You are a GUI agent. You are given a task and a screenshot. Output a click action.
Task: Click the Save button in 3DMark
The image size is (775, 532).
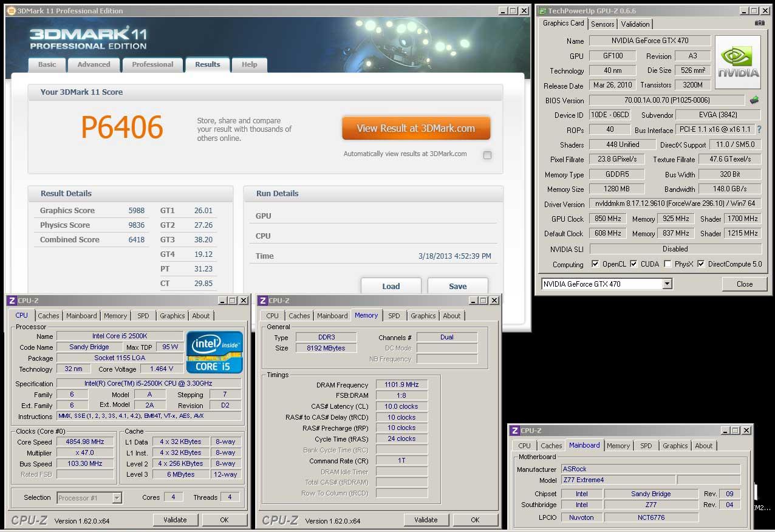tap(458, 286)
